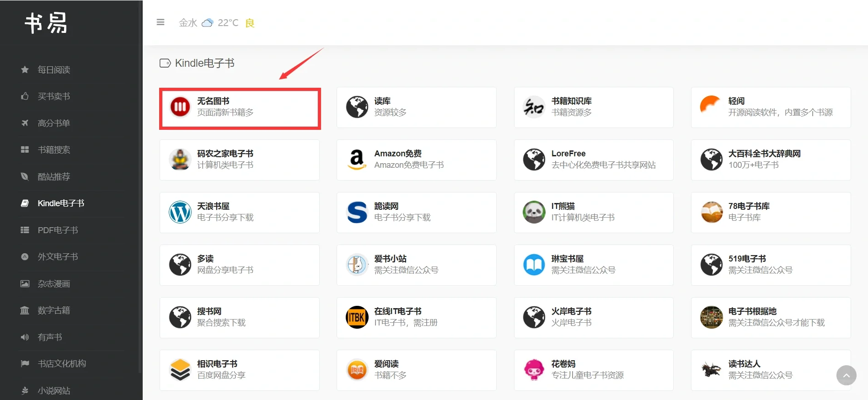The height and width of the screenshot is (400, 868).
Task: Open the 在线IT电子书 ITBK icon
Action: point(357,317)
